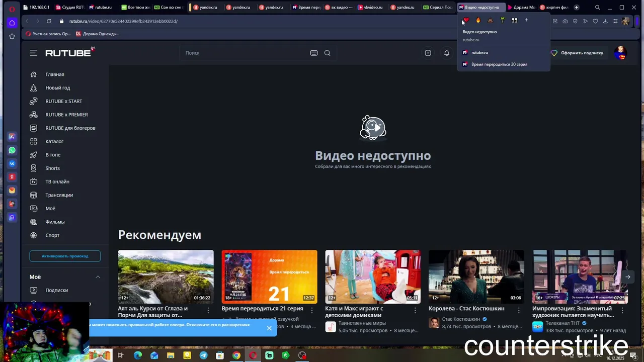
Task: Open Аят аль Курси video thumbnail
Action: (x=166, y=277)
